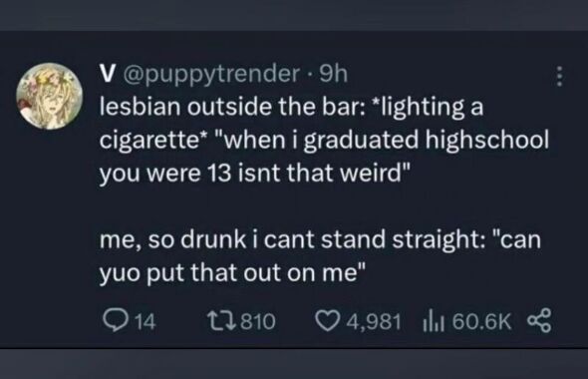Click the display name V
The height and width of the screenshot is (379, 588).
[107, 74]
